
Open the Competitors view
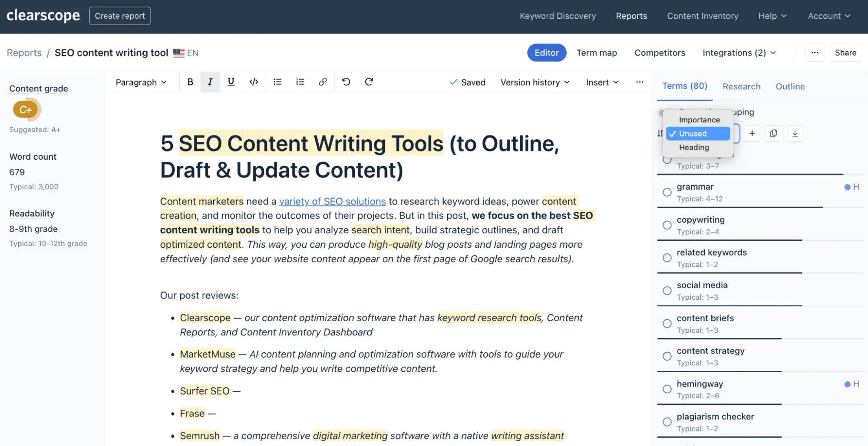pos(660,53)
